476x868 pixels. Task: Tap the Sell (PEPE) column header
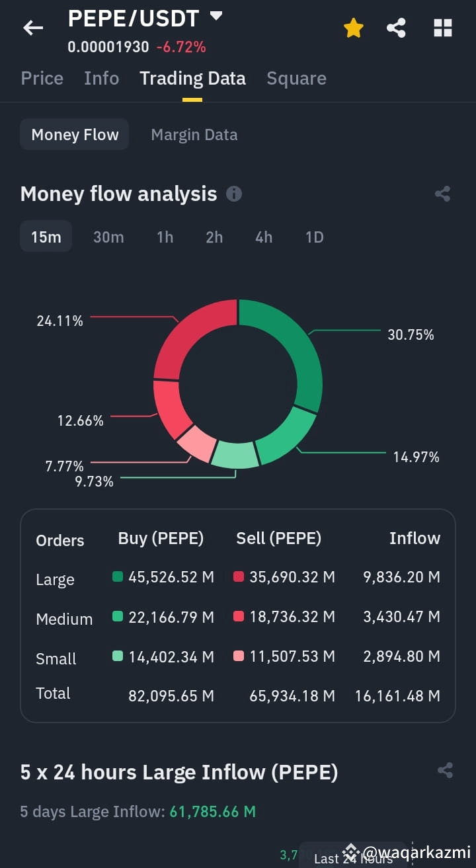[x=279, y=539]
